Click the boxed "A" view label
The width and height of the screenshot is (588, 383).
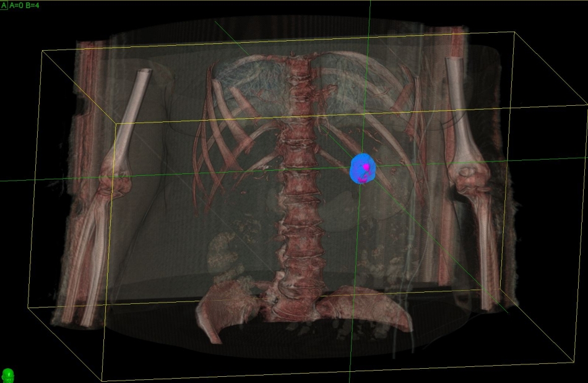pyautogui.click(x=4, y=5)
